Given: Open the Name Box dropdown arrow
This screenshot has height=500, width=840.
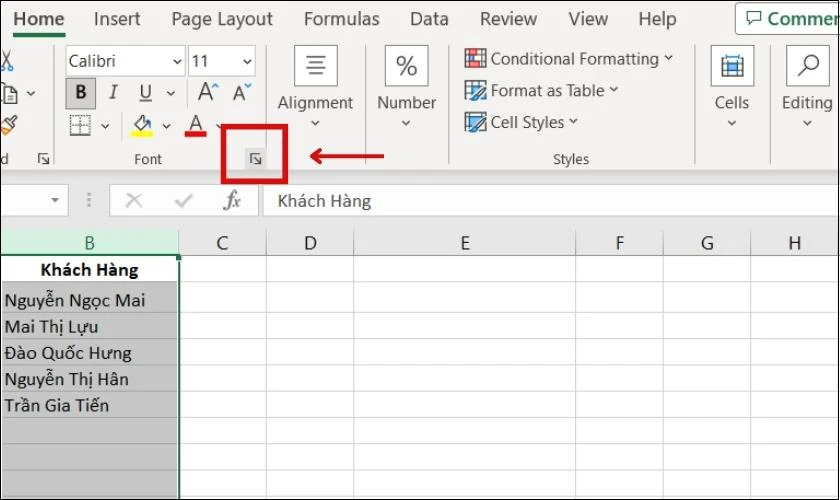Looking at the screenshot, I should (x=55, y=200).
